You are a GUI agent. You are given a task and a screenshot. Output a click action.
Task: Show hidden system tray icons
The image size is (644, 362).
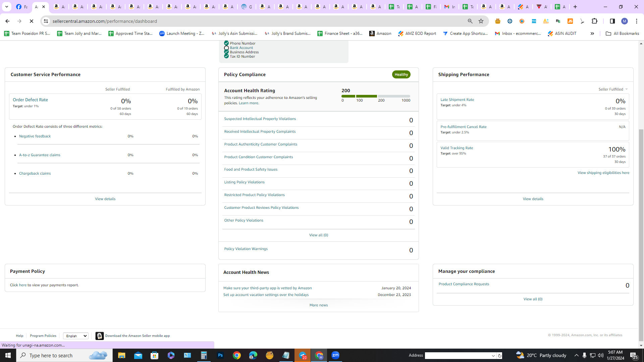point(577,355)
